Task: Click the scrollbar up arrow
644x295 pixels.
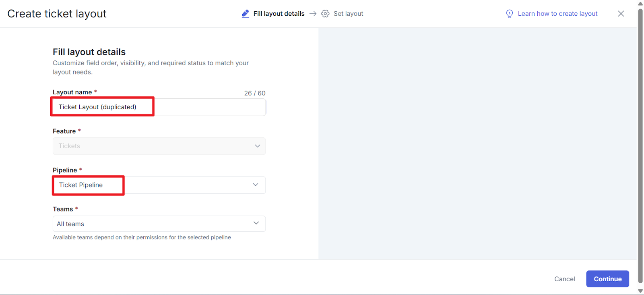Action: pyautogui.click(x=640, y=4)
